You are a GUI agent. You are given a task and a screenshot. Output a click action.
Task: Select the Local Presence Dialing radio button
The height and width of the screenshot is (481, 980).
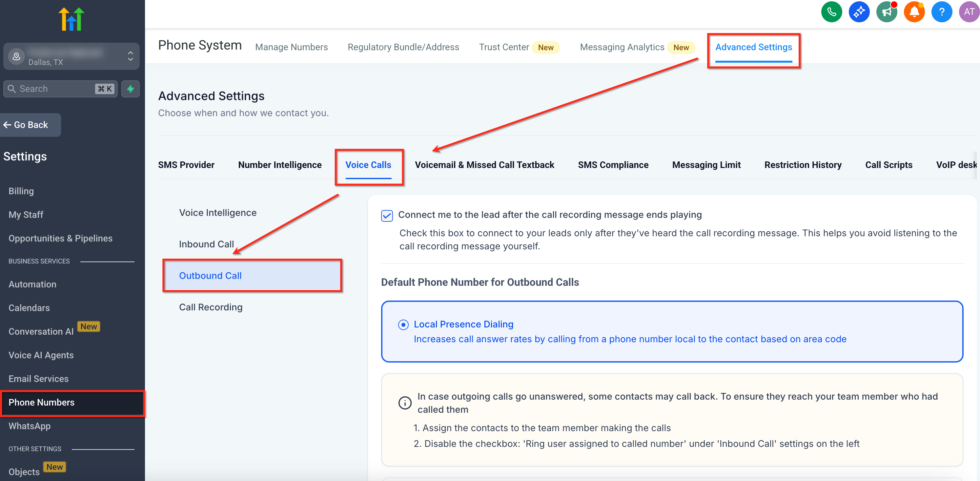click(x=403, y=324)
